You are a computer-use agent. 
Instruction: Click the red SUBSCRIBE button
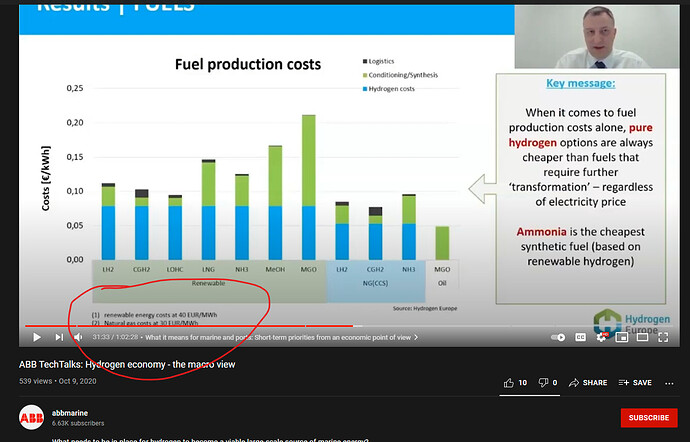click(x=649, y=417)
